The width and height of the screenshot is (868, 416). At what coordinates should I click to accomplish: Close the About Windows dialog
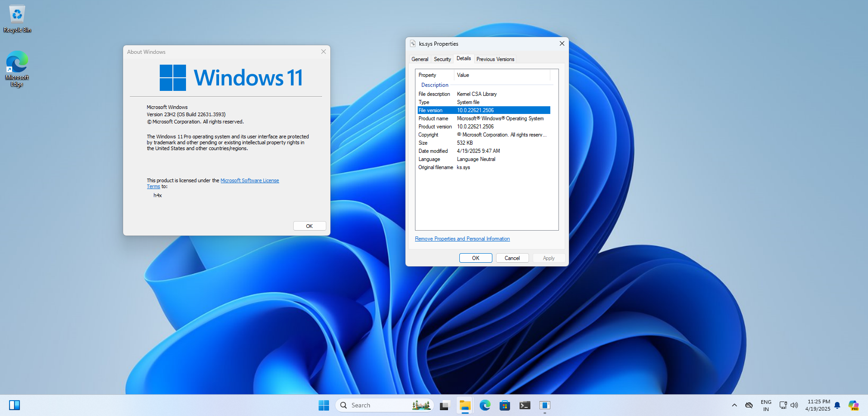coord(323,52)
